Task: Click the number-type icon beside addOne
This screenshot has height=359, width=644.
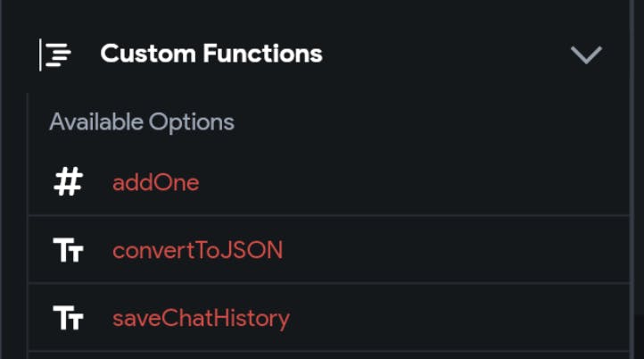Action: (x=68, y=183)
